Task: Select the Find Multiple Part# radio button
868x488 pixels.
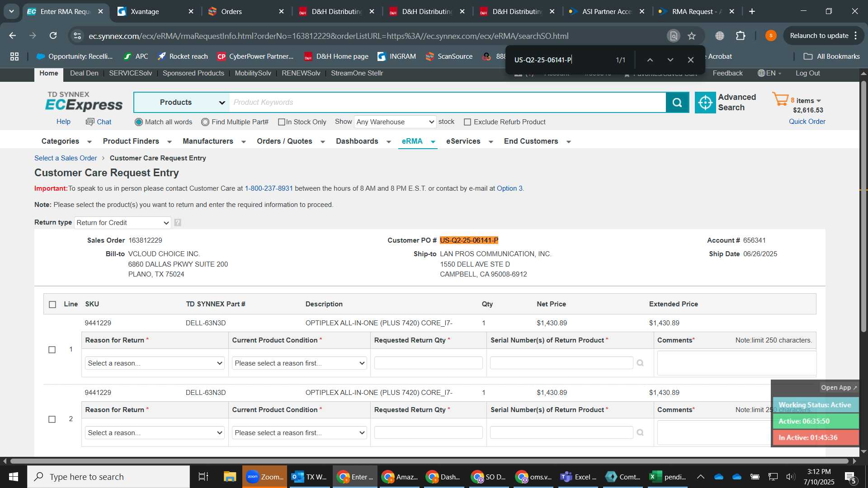Action: (x=205, y=122)
